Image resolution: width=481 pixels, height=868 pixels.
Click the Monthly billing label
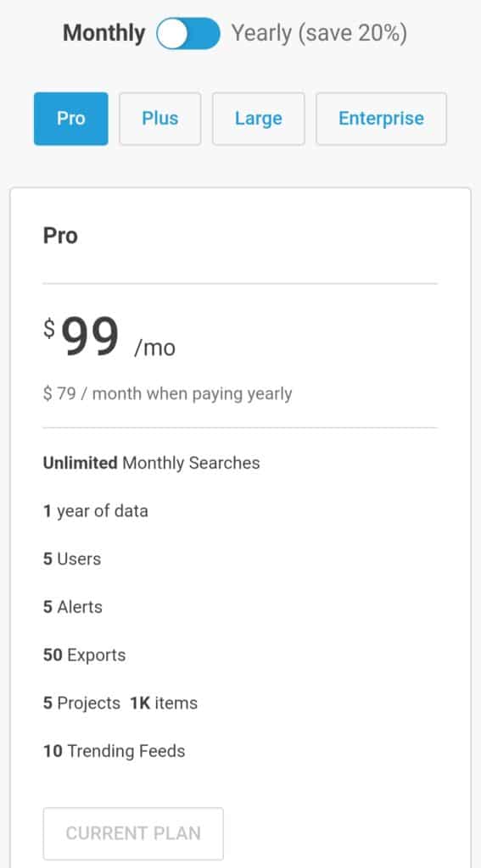tap(104, 33)
